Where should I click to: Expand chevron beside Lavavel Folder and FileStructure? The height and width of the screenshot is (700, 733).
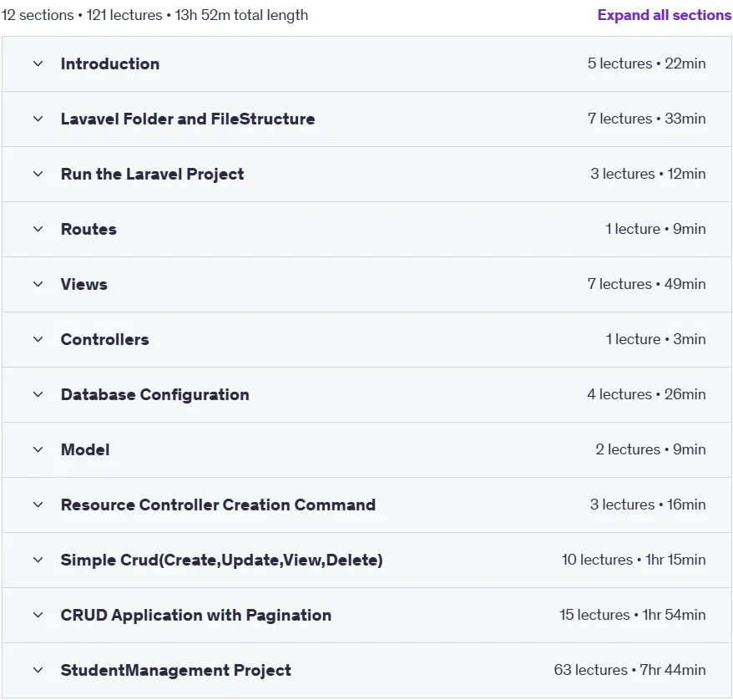38,119
